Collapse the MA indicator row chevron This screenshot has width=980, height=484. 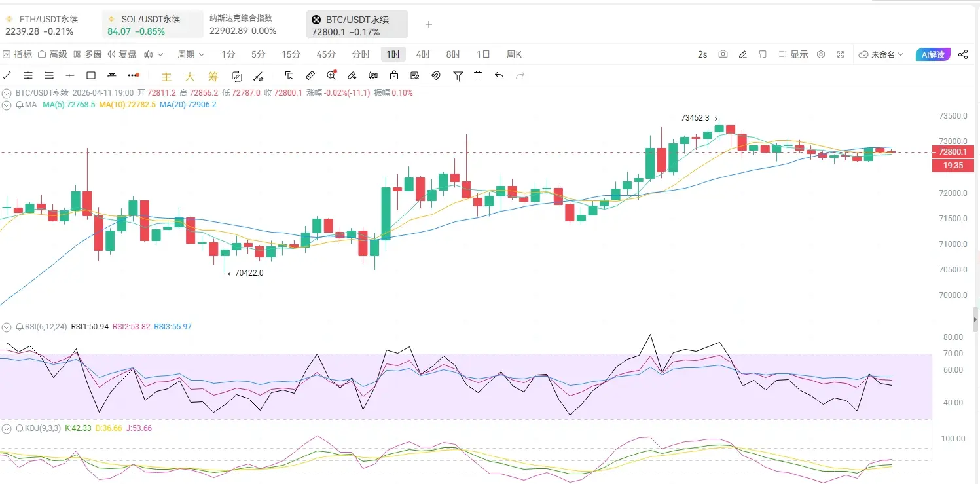coord(7,105)
